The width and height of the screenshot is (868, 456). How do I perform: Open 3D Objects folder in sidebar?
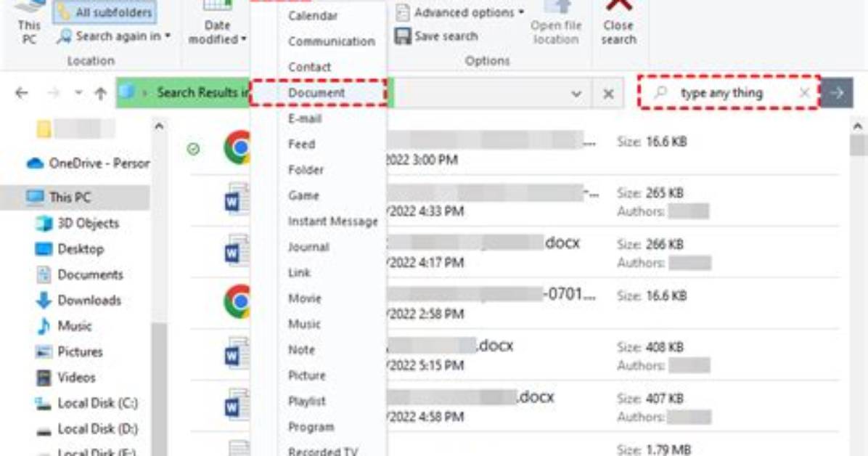(x=78, y=224)
